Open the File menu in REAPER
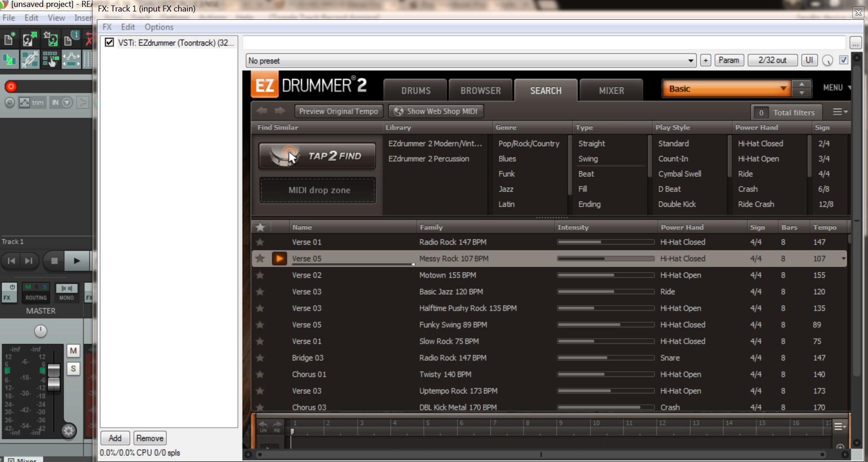868x462 pixels. point(9,18)
